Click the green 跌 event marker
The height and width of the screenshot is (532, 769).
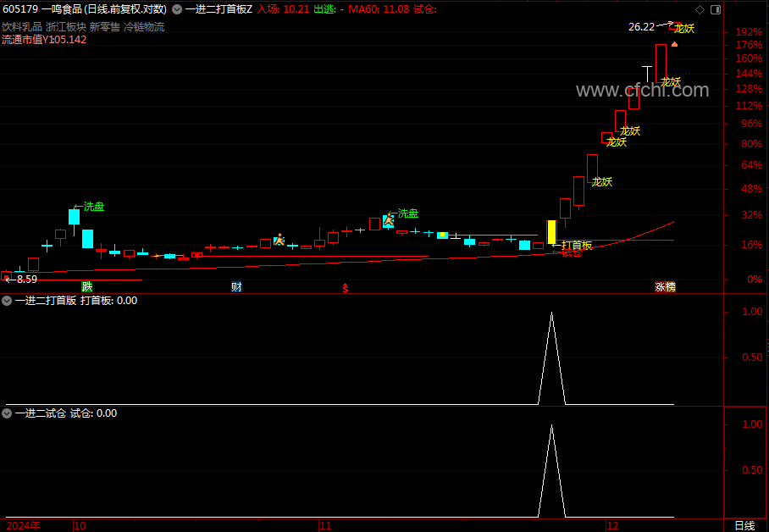86,286
